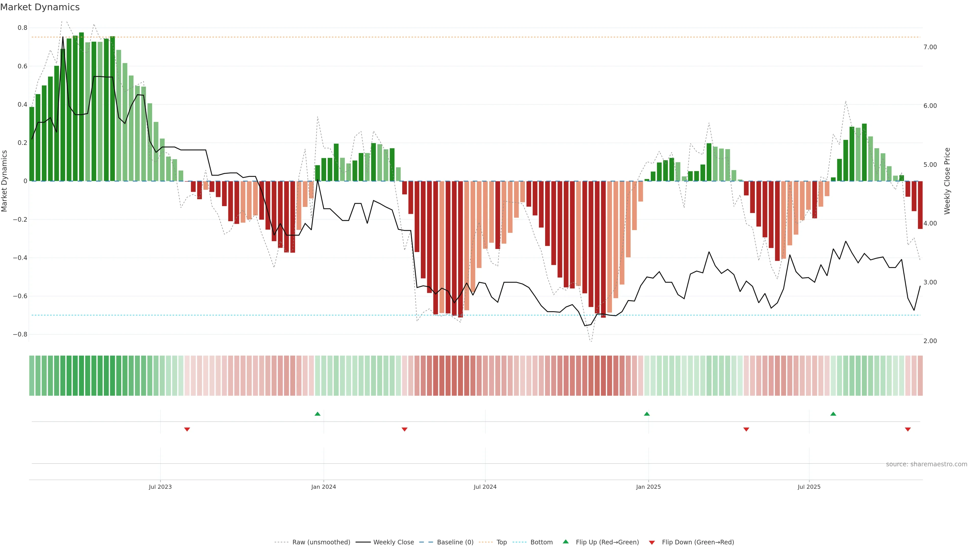Toggle the Baseline (0) legend entry
Screen dimensions: 980x551
[x=455, y=542]
